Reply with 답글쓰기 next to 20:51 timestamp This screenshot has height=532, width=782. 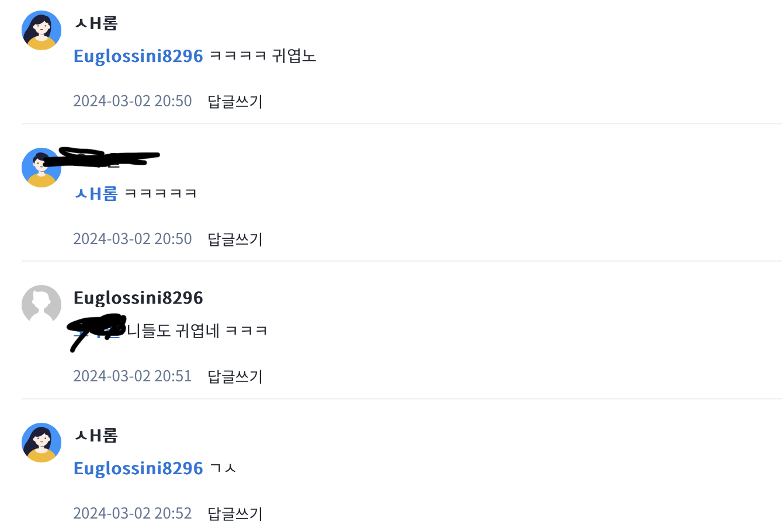point(235,376)
